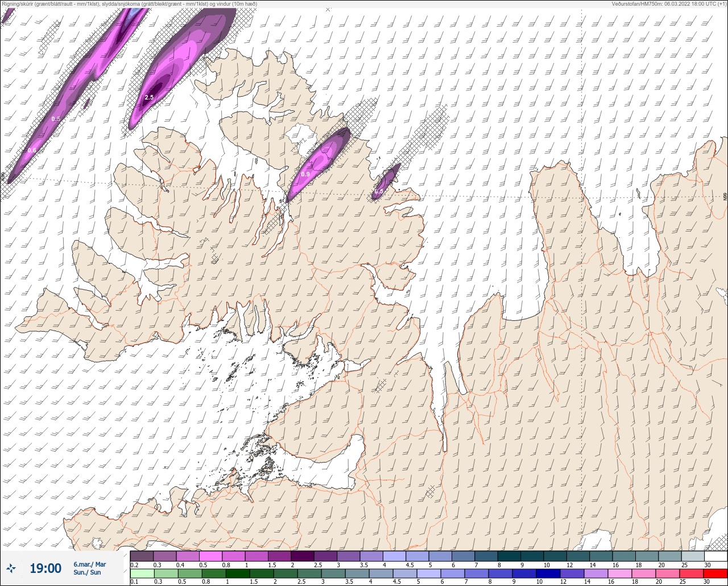Click the 'Sun./ Sun' weekday text
This screenshot has height=586, width=728.
tap(87, 572)
